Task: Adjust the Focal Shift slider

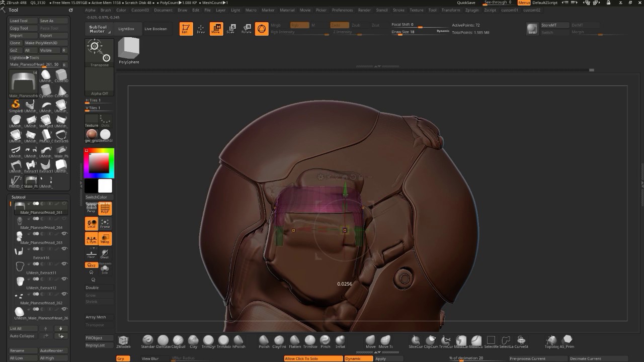Action: 420,25
